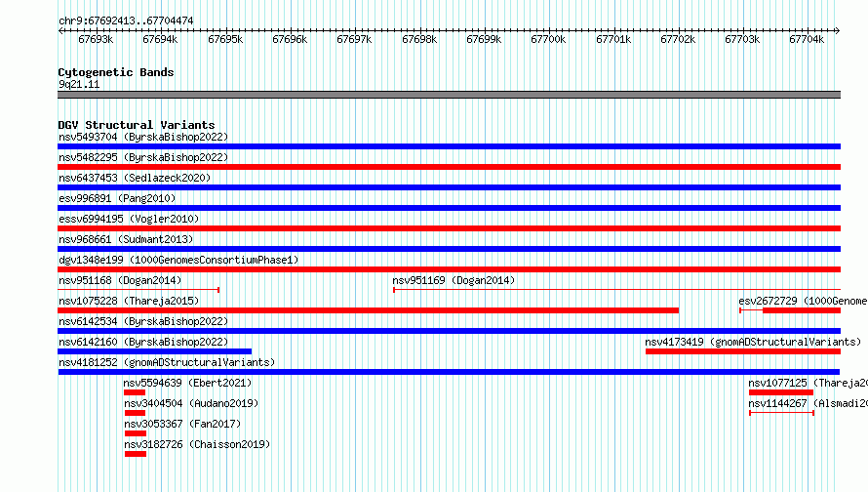Select the blue nsv5493704 variant bar
Screen dimensions: 868x492
tap(449, 146)
